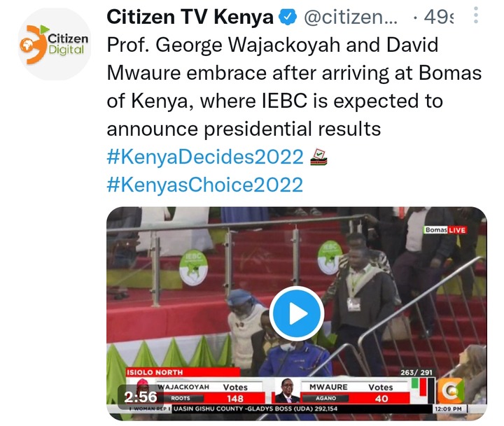
Task: Play the embedded Bomas video
Action: tap(296, 313)
